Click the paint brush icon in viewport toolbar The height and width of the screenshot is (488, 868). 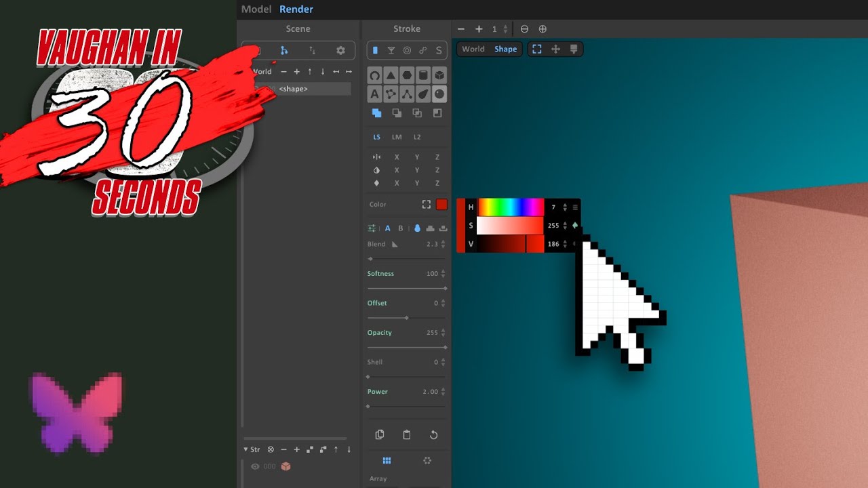(x=574, y=49)
